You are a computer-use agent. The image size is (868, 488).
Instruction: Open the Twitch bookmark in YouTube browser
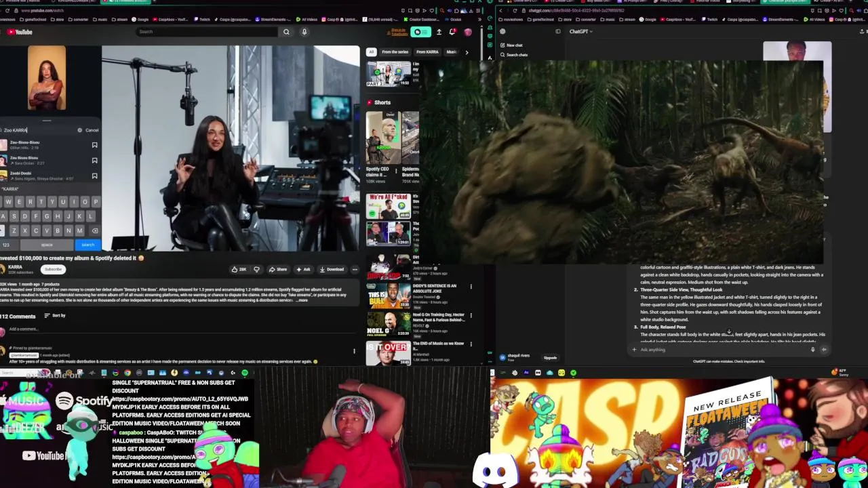click(202, 20)
